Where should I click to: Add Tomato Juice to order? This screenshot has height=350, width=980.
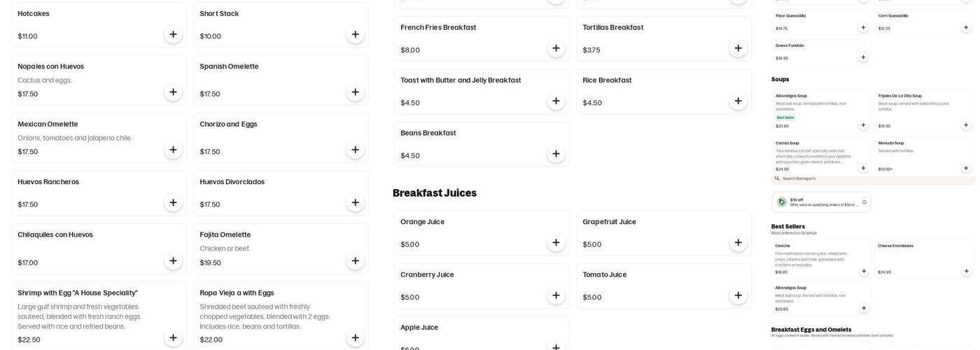(x=738, y=295)
